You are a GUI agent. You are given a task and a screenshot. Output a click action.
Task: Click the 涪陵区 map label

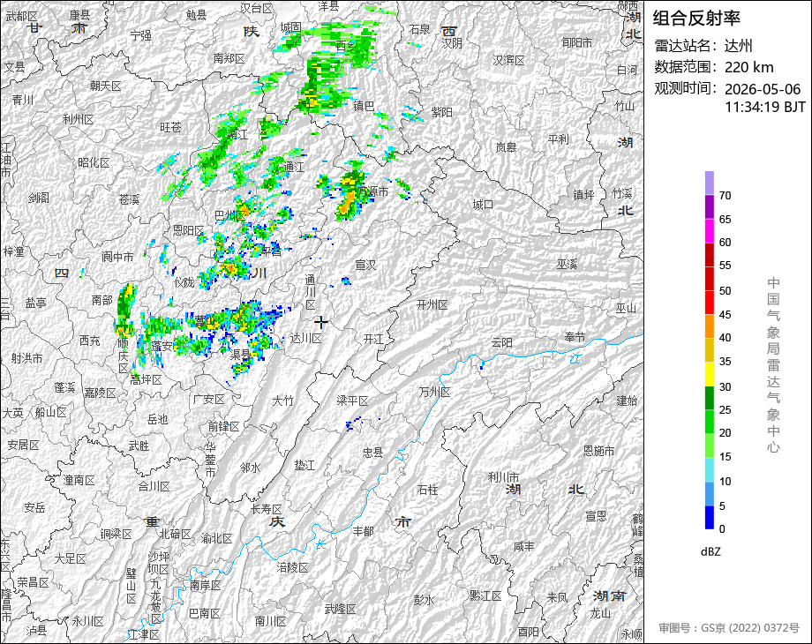(x=293, y=567)
